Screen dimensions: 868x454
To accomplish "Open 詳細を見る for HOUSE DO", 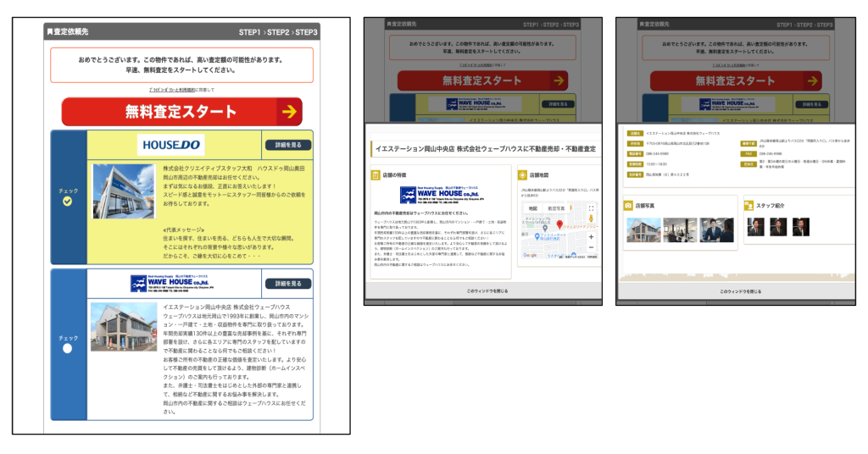I will (x=287, y=145).
